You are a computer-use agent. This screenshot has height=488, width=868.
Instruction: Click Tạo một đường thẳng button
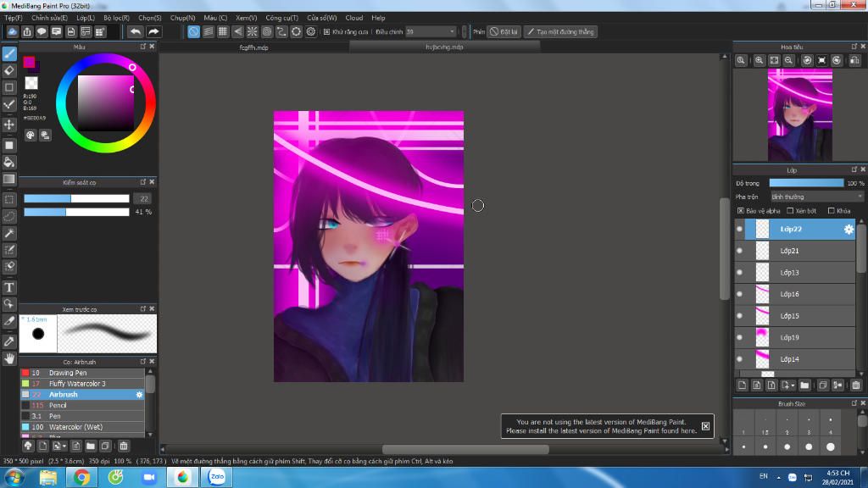point(561,32)
